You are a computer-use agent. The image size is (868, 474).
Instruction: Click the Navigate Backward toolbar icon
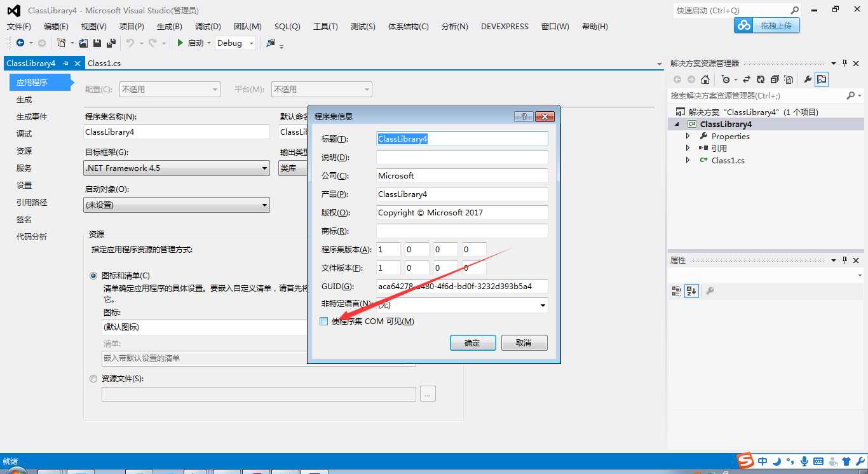[20, 43]
